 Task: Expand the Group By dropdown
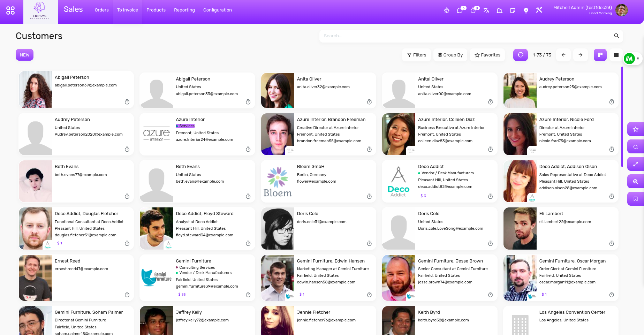click(450, 55)
